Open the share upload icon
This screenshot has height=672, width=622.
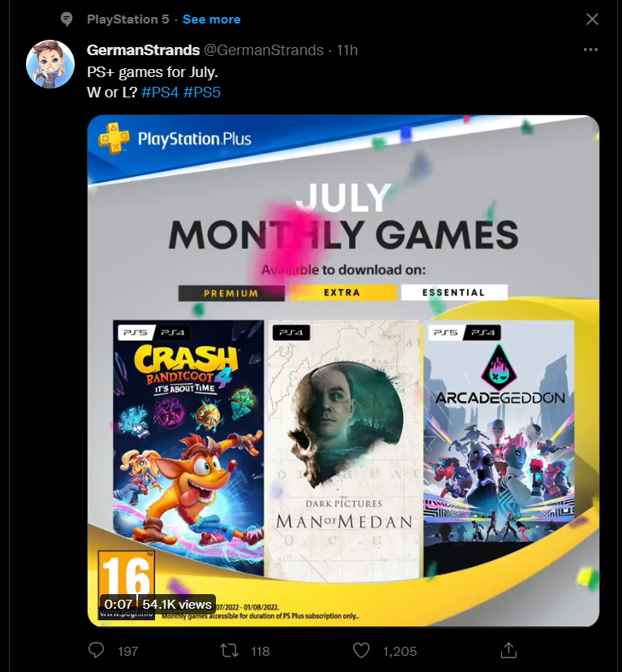coord(508,650)
